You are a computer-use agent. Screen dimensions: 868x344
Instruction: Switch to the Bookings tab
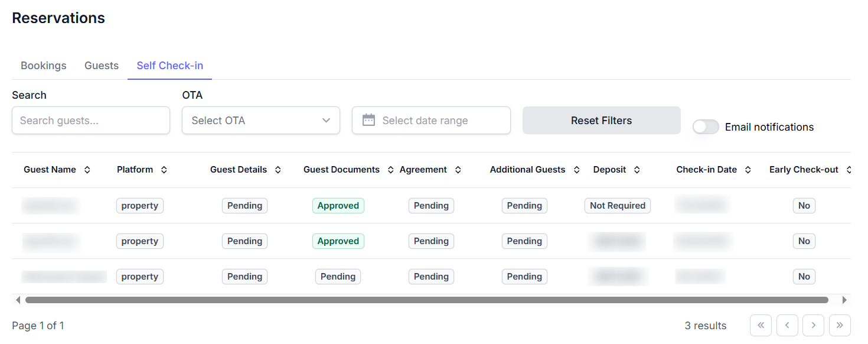[x=44, y=66]
